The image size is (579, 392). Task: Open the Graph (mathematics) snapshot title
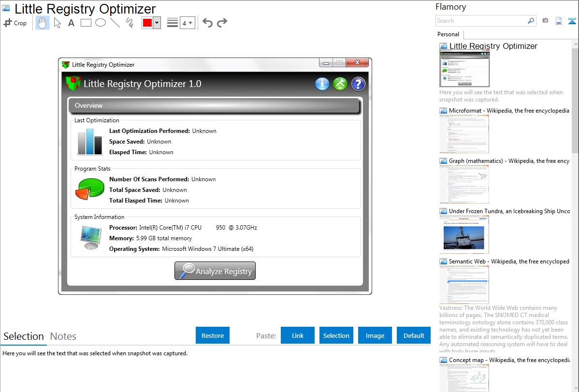click(509, 161)
